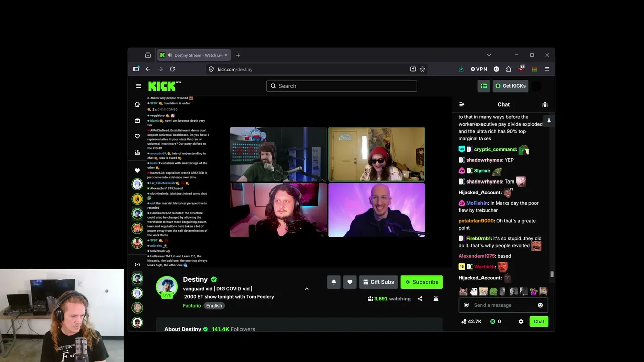Screen dimensions: 644x362
Task: Open the Kick sidebar hamburger menu
Action: point(138,86)
